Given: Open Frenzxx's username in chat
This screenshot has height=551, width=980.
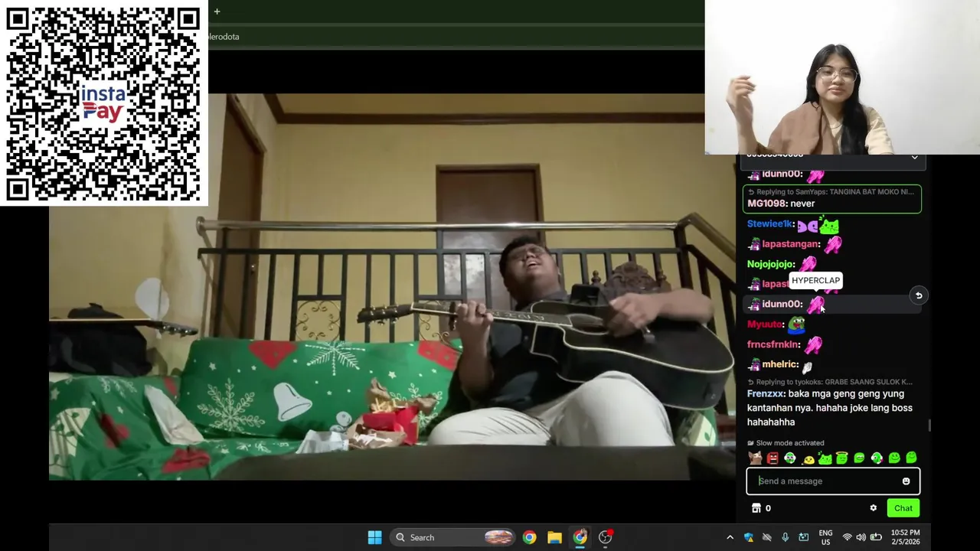Looking at the screenshot, I should tap(766, 394).
